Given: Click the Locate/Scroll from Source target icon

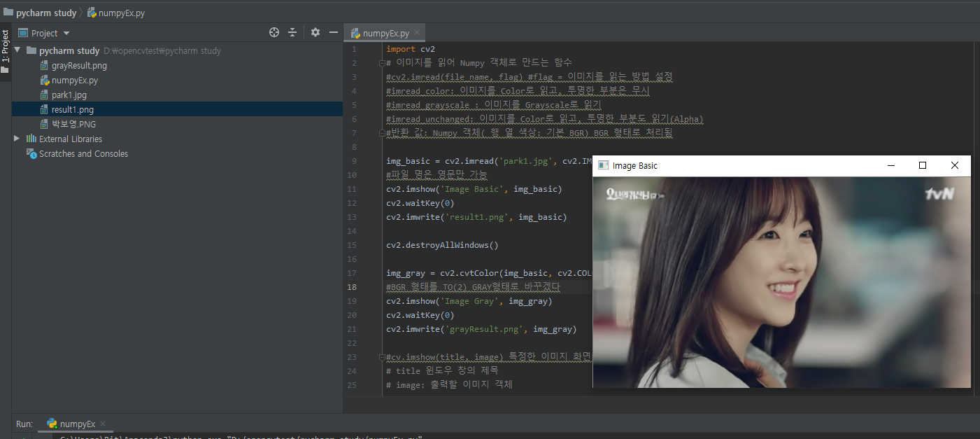Looking at the screenshot, I should point(274,32).
